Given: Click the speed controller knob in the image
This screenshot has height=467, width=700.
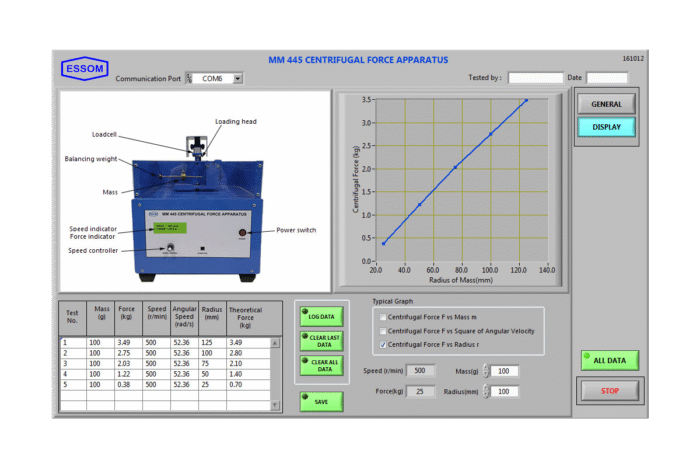Looking at the screenshot, I should point(169,248).
